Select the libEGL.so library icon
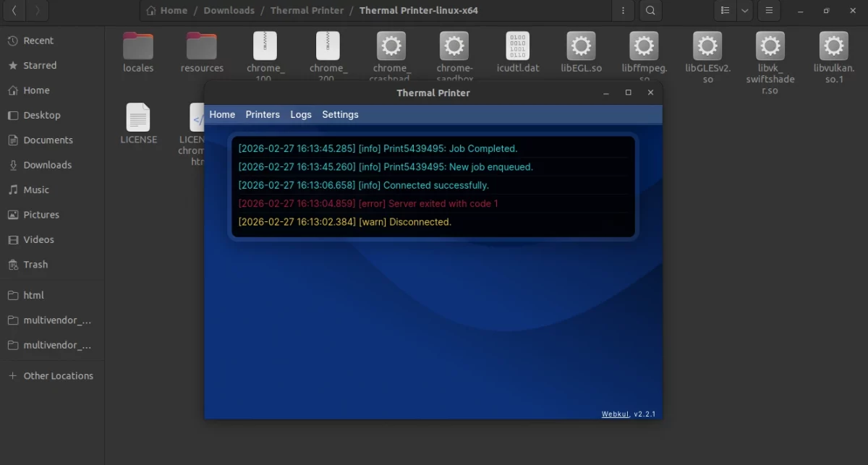Image resolution: width=868 pixels, height=465 pixels. coord(580,45)
